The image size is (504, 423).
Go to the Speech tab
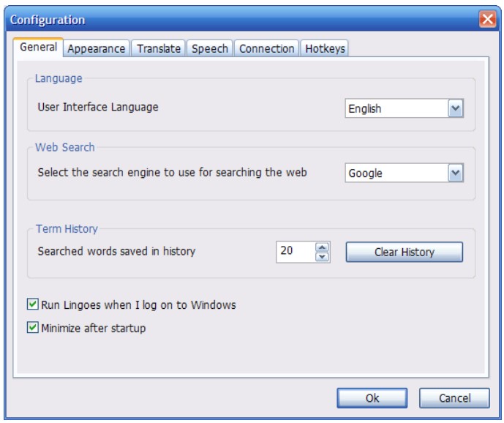coord(210,49)
